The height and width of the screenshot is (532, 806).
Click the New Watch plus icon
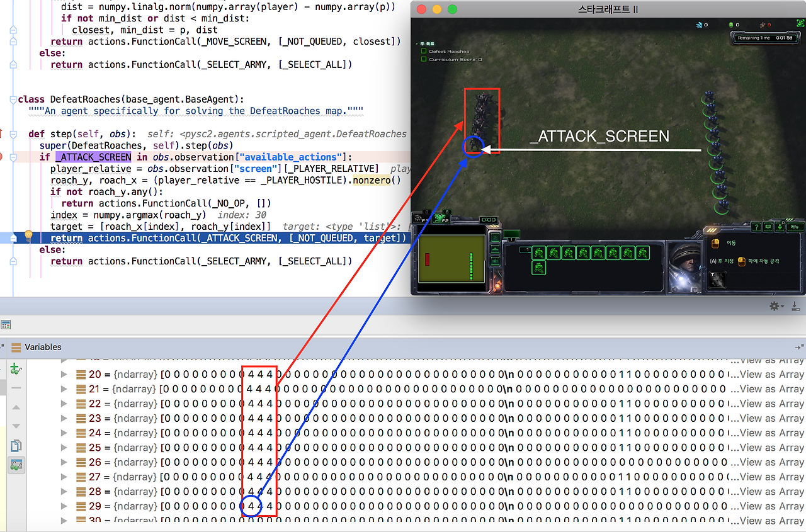(x=16, y=370)
